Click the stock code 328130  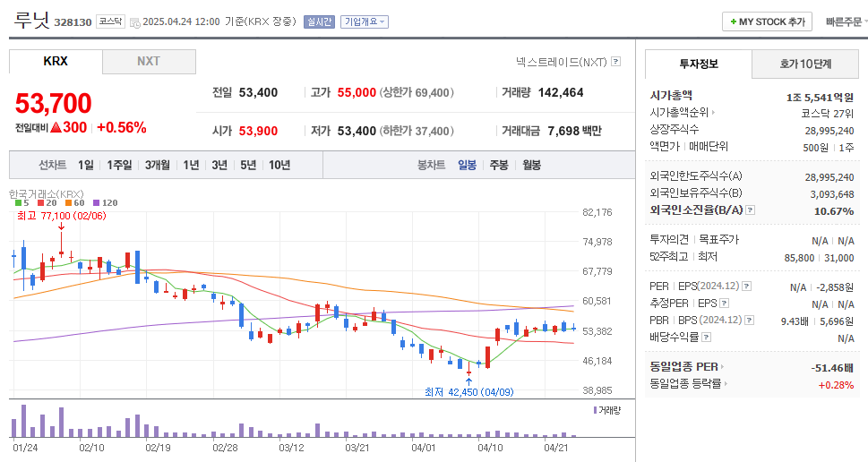(73, 22)
